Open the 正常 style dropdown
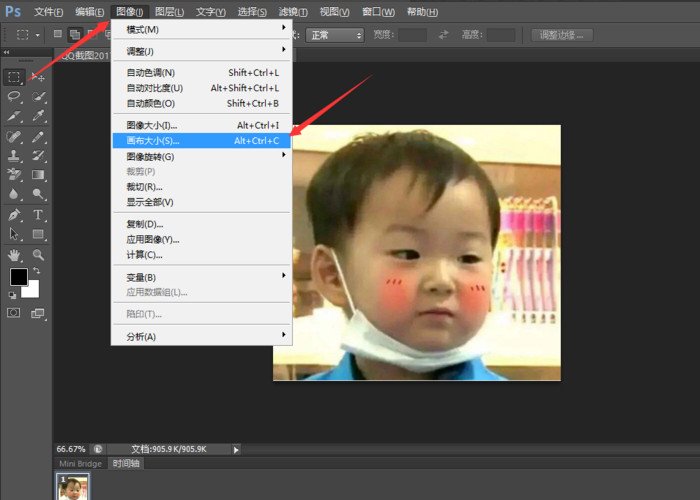 [335, 35]
